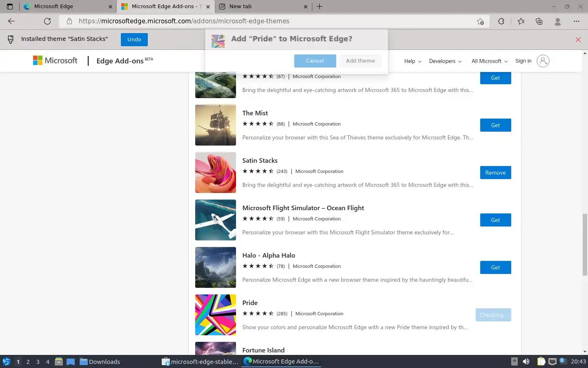This screenshot has height=368, width=588.
Task: Click the address bar URL
Action: tap(184, 21)
